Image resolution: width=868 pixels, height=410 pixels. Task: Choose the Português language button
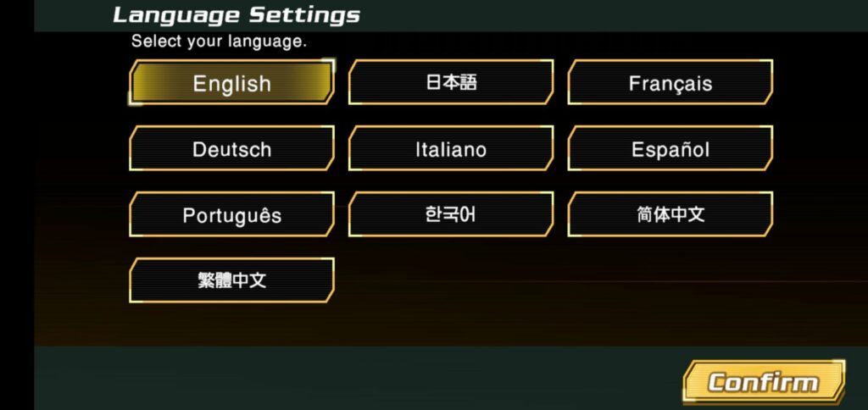[x=231, y=214]
